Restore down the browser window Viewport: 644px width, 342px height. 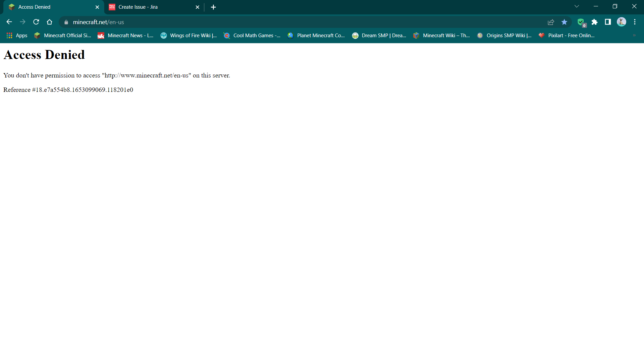pos(615,6)
